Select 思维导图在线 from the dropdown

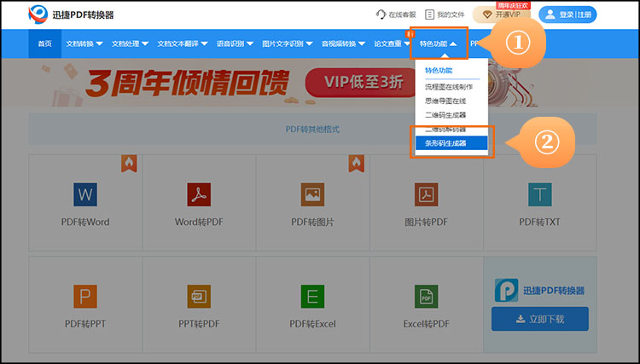pyautogui.click(x=445, y=101)
